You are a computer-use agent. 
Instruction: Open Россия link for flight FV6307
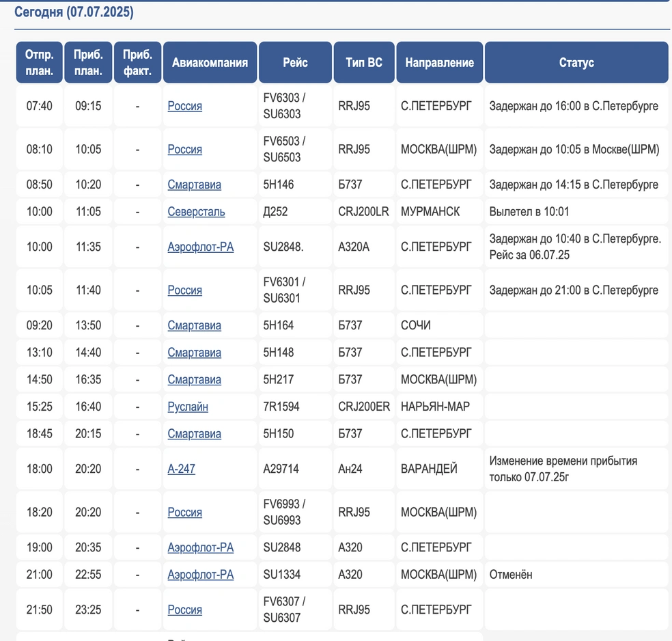[184, 610]
